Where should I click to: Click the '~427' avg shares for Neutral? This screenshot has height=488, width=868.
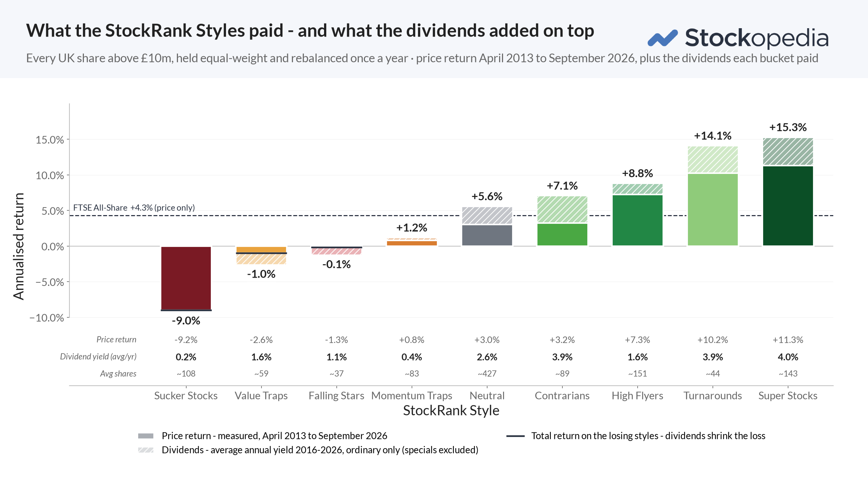coord(487,374)
